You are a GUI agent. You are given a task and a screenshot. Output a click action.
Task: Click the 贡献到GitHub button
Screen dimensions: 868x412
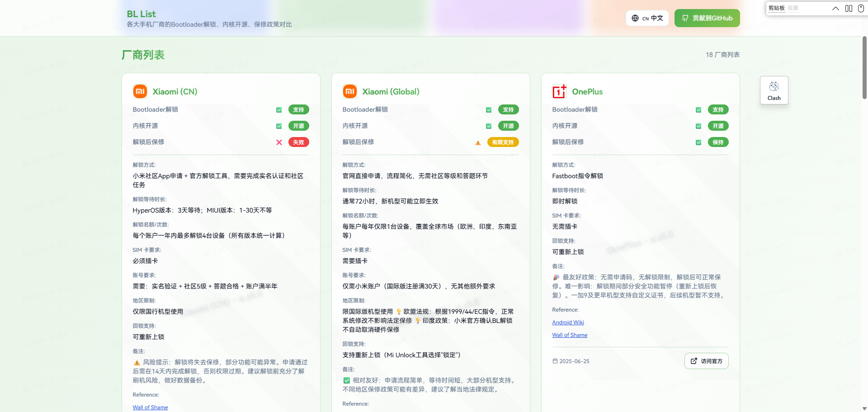pos(707,18)
